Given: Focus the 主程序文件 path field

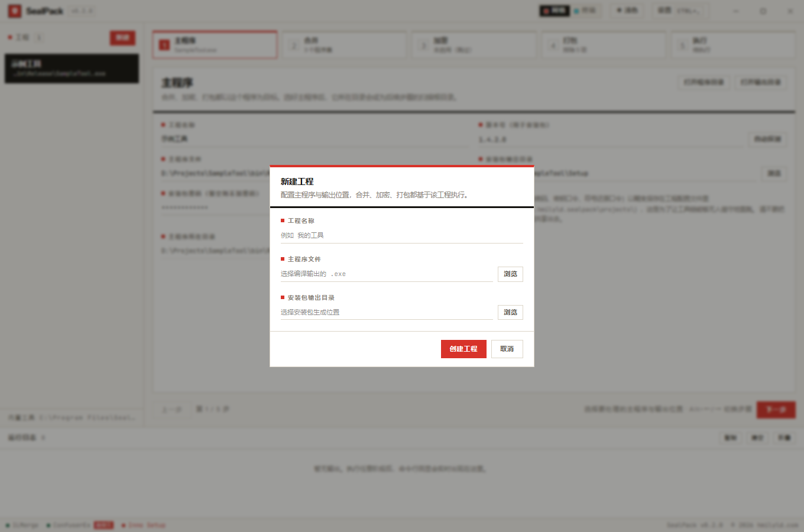Looking at the screenshot, I should tap(387, 274).
